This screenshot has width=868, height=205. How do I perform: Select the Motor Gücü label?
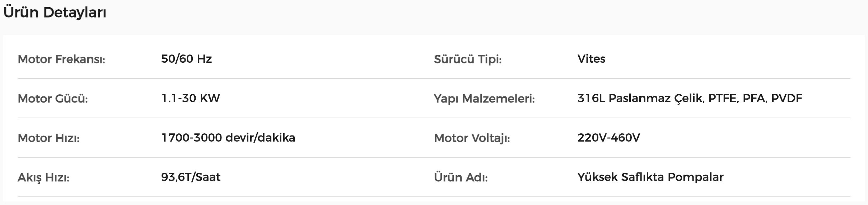click(x=53, y=99)
